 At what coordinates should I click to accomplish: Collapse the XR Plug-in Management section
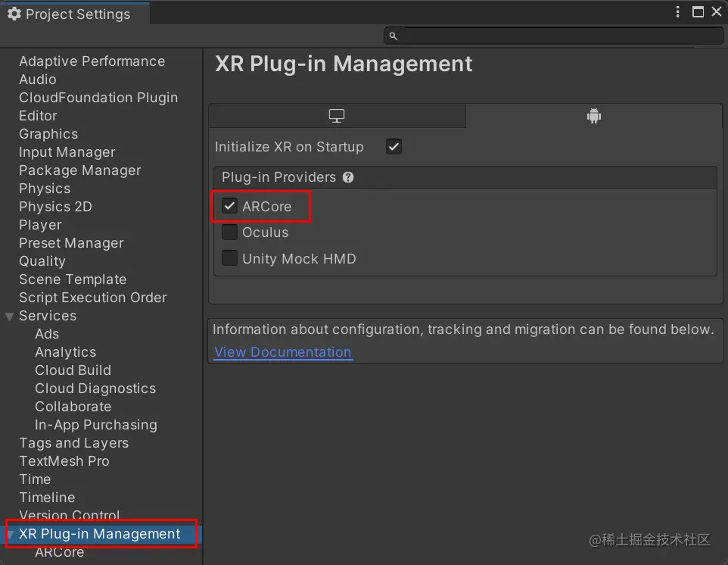10,535
